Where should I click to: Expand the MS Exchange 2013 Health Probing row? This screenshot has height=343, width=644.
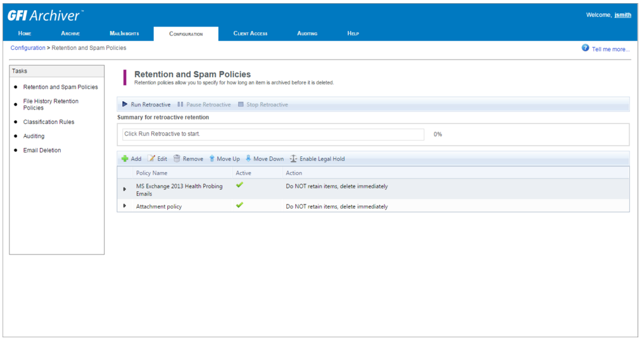pyautogui.click(x=125, y=189)
